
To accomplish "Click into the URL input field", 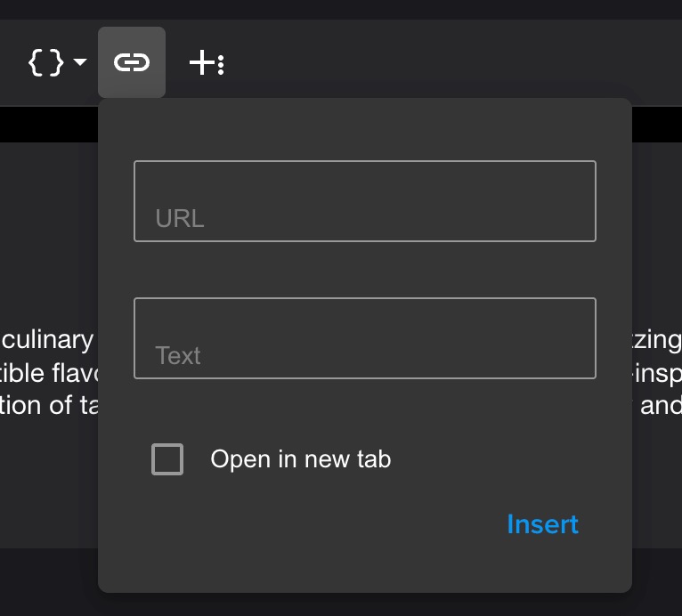I will (x=365, y=201).
